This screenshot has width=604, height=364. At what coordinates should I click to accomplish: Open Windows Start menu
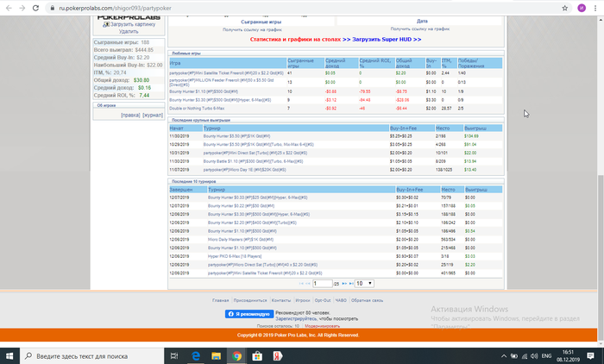tap(9, 356)
